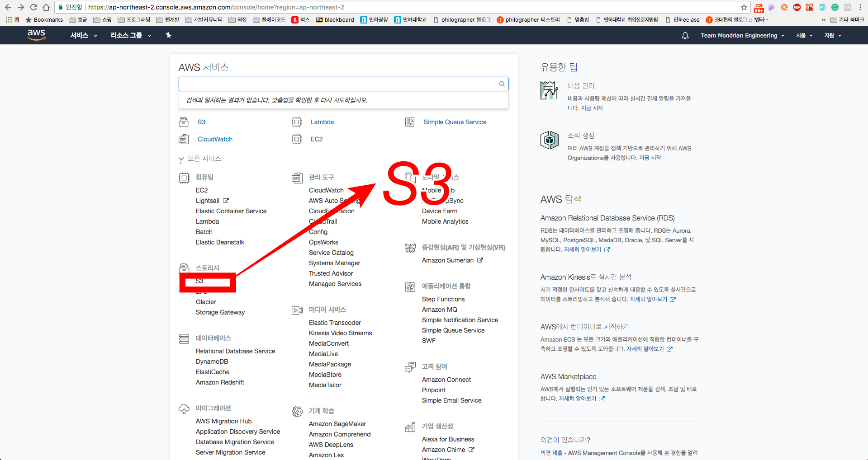Click the Storage (스토리지) category icon
The width and height of the screenshot is (868, 460).
(184, 268)
